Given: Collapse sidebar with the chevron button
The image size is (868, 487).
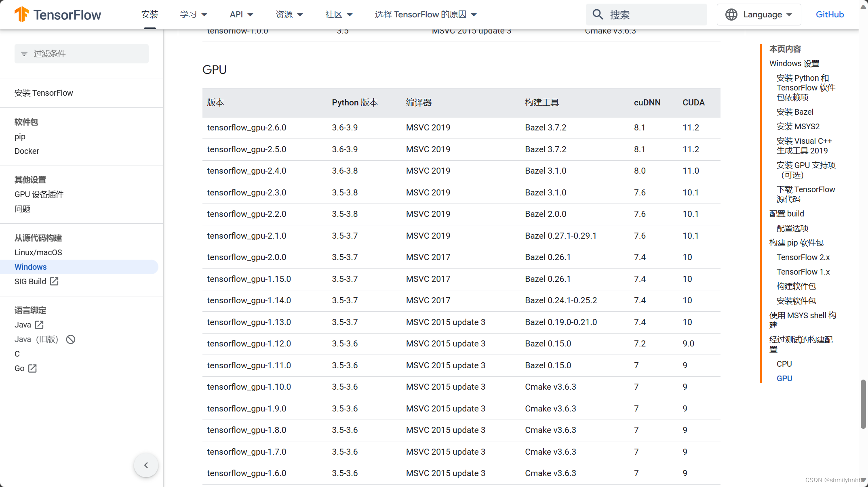Looking at the screenshot, I should (146, 465).
